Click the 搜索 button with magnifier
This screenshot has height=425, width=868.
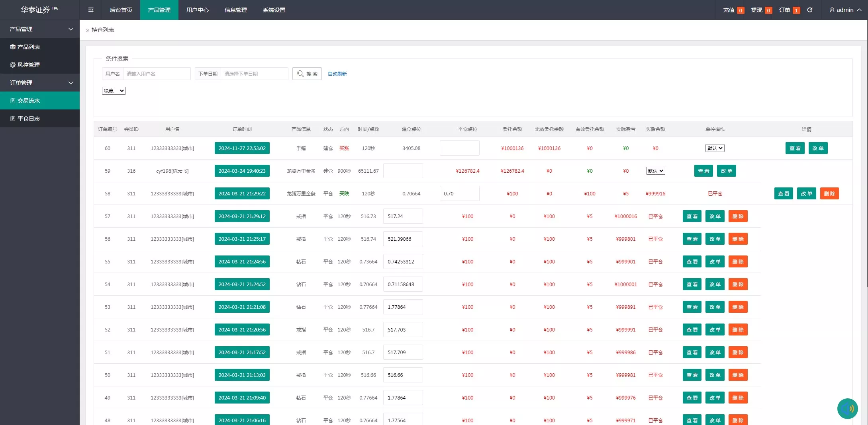(x=307, y=74)
